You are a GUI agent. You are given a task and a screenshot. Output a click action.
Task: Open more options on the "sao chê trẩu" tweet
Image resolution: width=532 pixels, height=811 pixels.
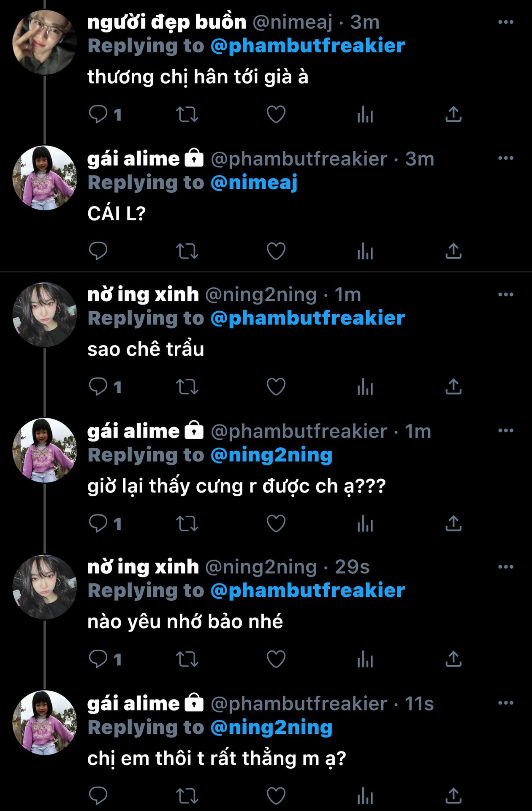click(x=505, y=294)
